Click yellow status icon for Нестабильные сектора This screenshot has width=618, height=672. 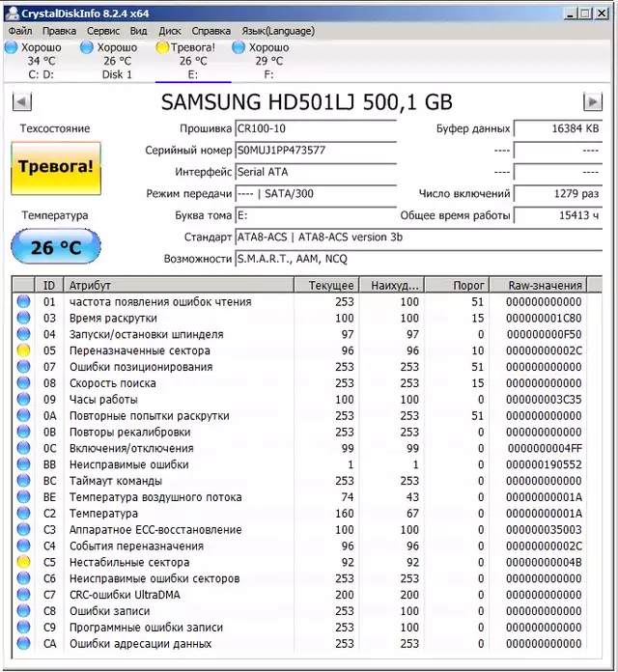[x=23, y=562]
